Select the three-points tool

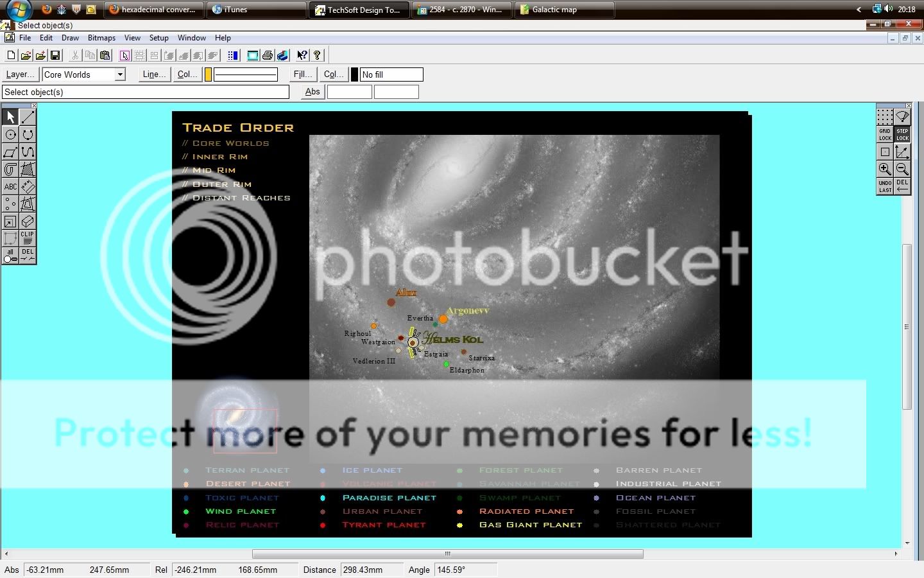(x=10, y=204)
